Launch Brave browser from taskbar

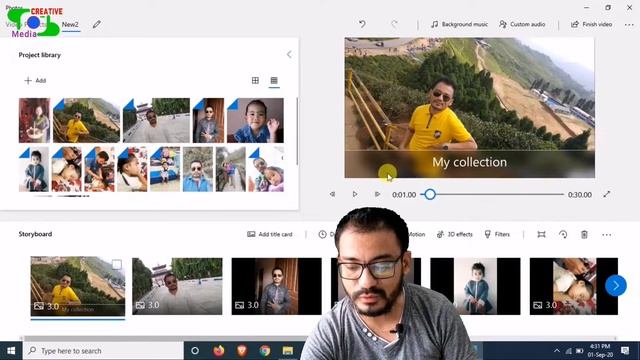[x=242, y=351]
